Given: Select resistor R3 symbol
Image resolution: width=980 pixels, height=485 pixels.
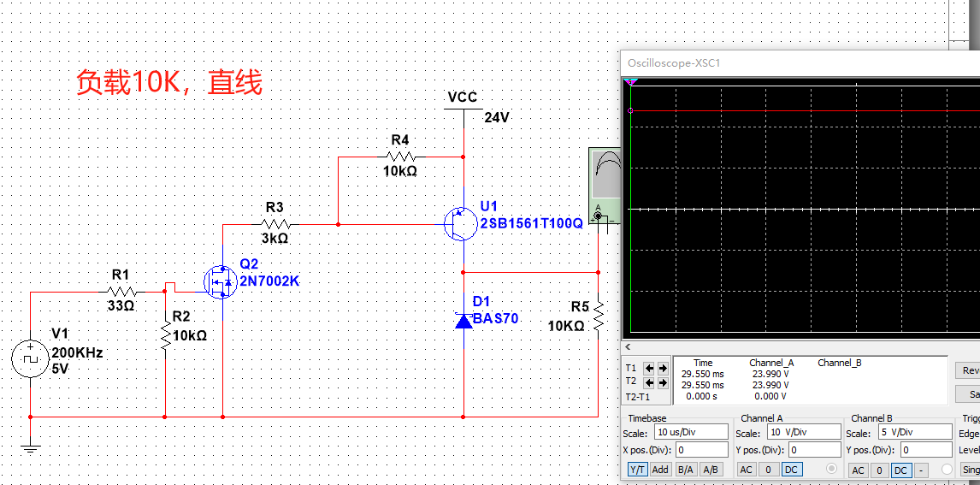Looking at the screenshot, I should pyautogui.click(x=275, y=224).
